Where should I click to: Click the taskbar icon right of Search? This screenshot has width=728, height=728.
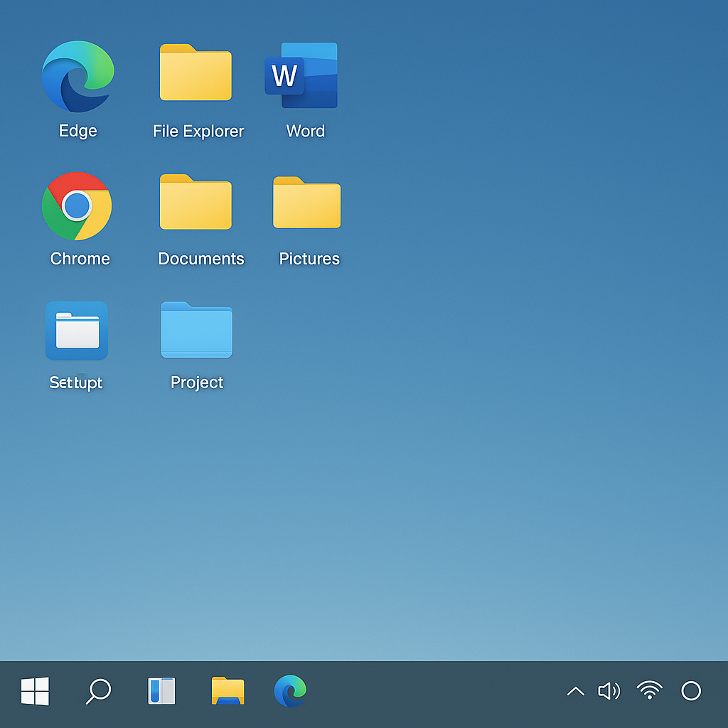click(161, 691)
